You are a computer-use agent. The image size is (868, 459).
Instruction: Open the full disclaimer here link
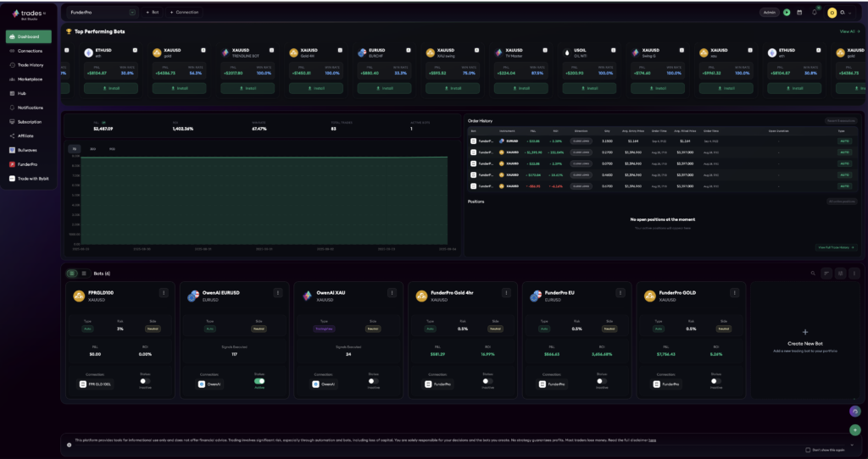(652, 440)
